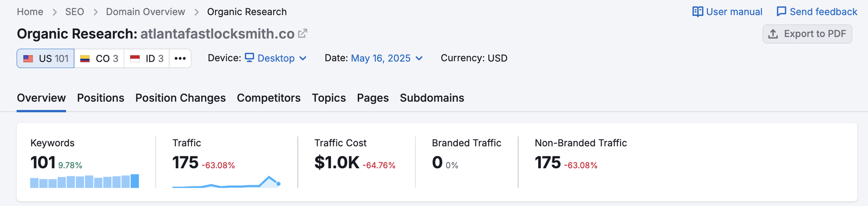Screen dimensions: 868x206
Task: Click the Export to PDF button
Action: [x=807, y=34]
